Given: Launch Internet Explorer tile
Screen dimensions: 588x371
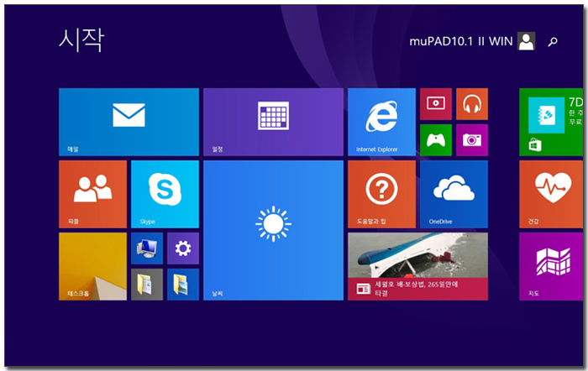Looking at the screenshot, I should pyautogui.click(x=381, y=122).
